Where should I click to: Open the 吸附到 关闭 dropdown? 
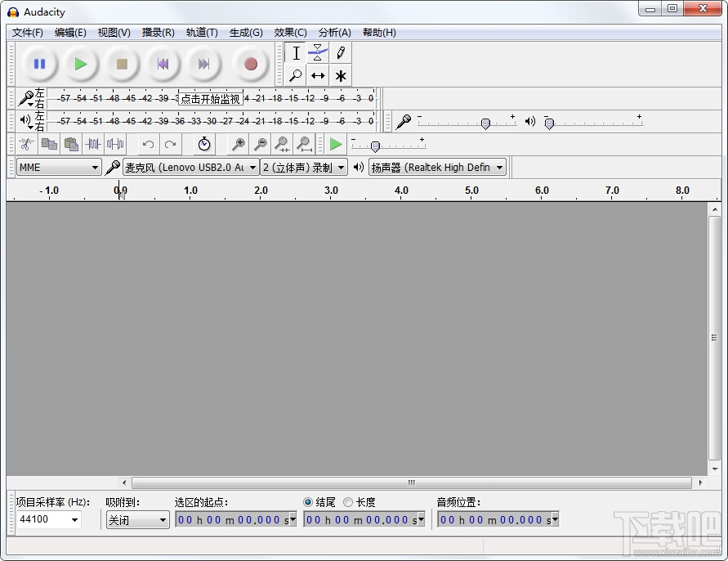pos(137,519)
